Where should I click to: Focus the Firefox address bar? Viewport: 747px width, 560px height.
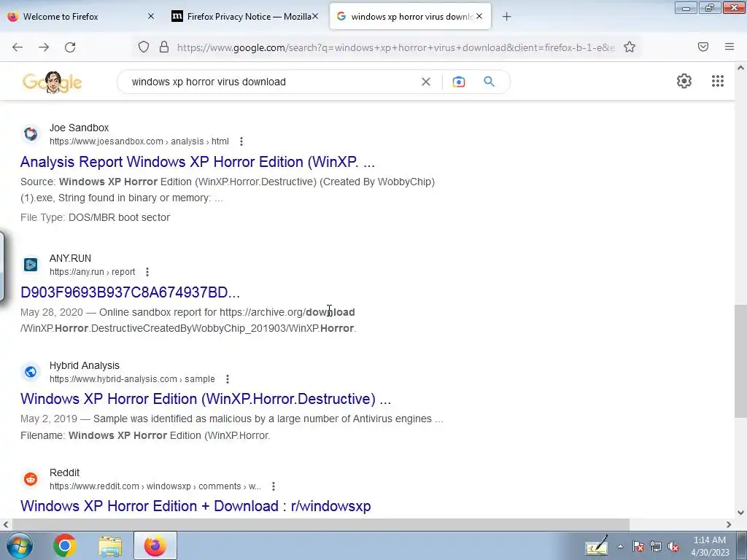click(x=395, y=47)
